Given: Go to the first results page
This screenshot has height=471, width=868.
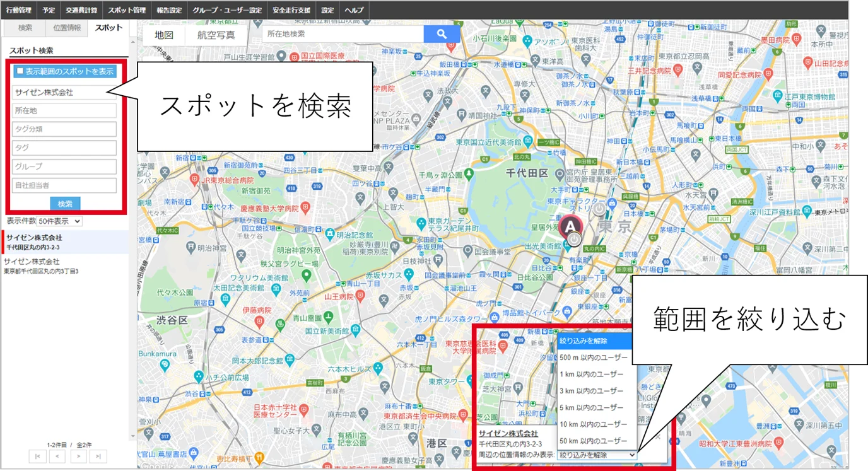Looking at the screenshot, I should [x=37, y=456].
